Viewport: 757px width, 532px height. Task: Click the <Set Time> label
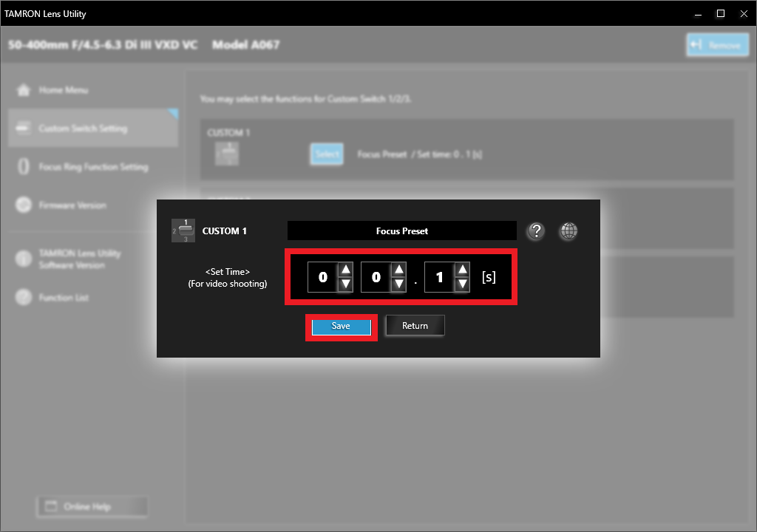(228, 272)
